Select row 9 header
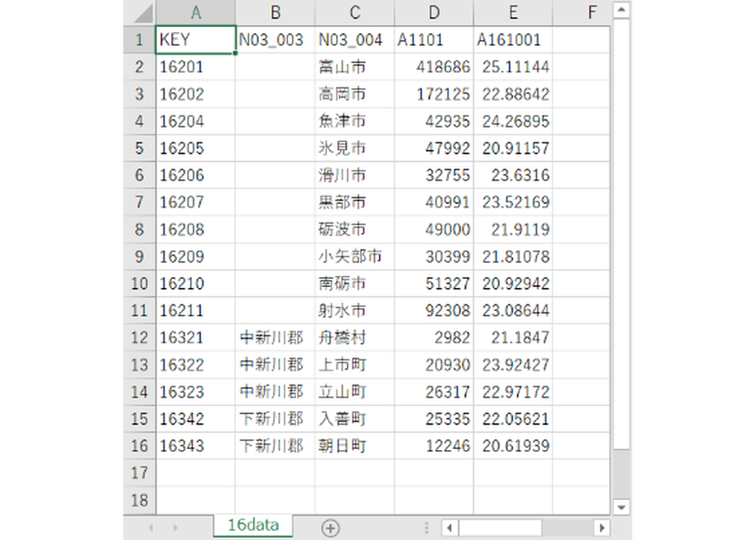Image resolution: width=756 pixels, height=540 pixels. tap(139, 257)
